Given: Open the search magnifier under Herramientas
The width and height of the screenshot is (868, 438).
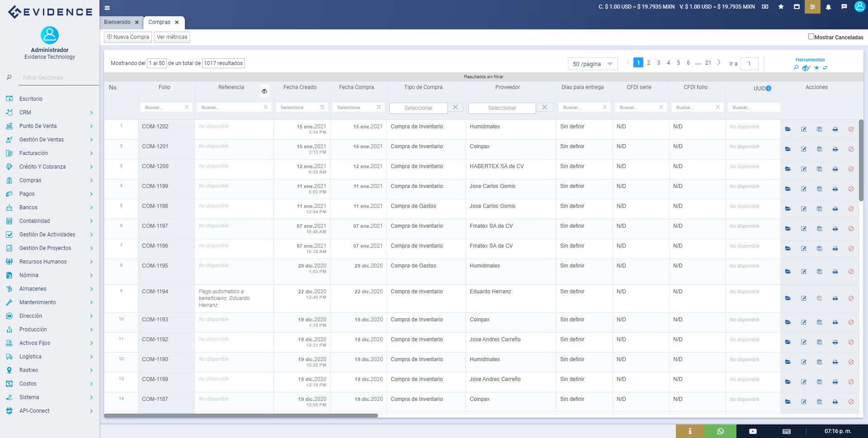Looking at the screenshot, I should [x=796, y=67].
